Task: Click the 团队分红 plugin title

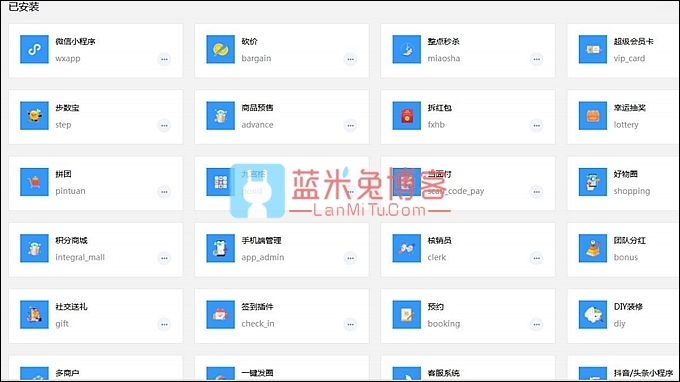Action: click(629, 241)
